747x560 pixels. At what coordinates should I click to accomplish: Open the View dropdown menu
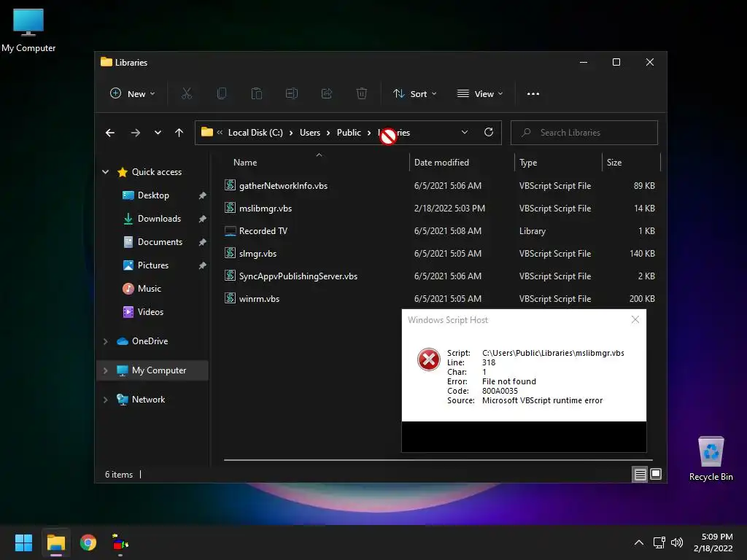click(480, 94)
